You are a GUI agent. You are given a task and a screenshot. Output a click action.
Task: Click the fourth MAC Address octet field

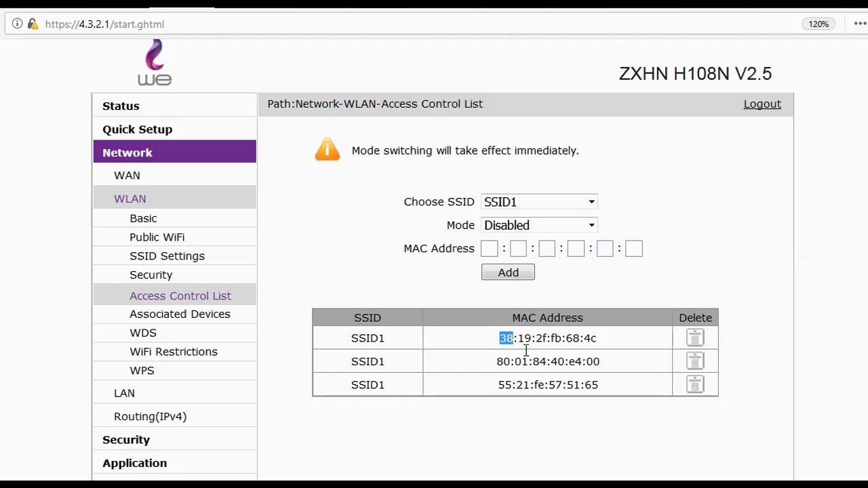[576, 249]
